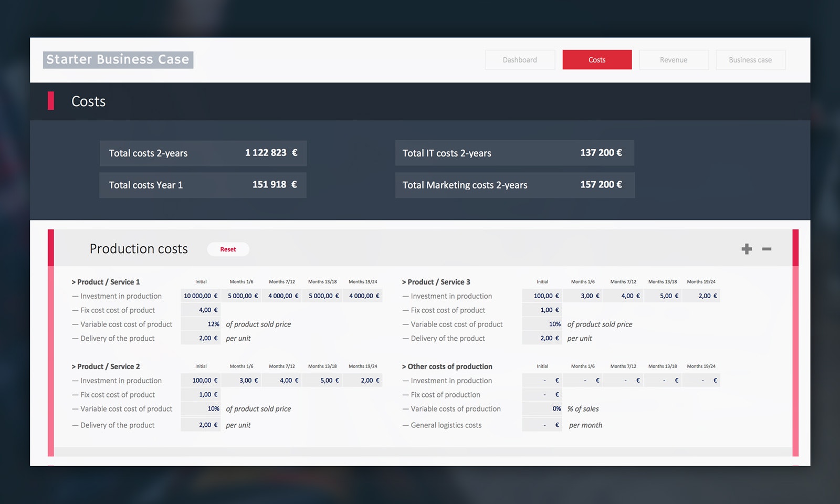
Task: Open the Business case tab
Action: (x=750, y=59)
